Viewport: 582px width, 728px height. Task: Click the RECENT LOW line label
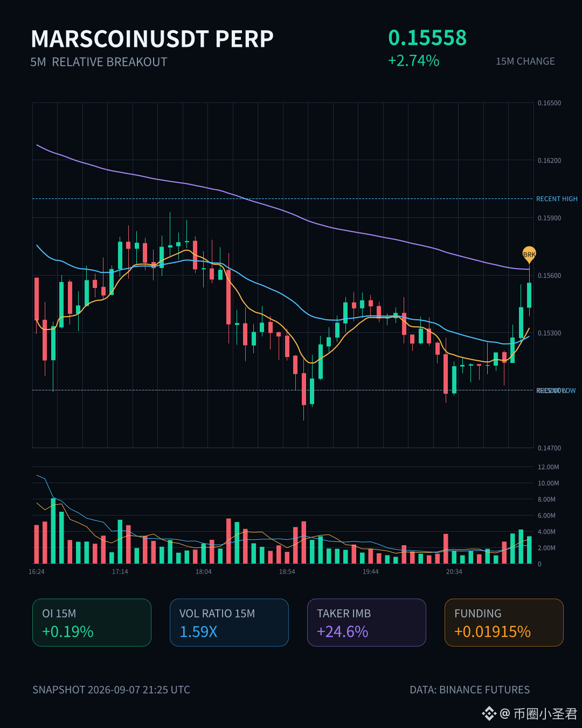point(556,390)
